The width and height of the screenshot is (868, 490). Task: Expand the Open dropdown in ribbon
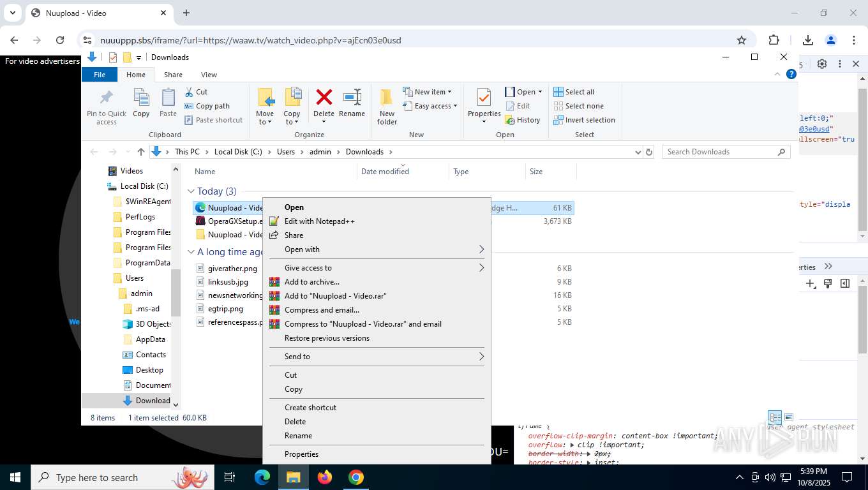(524, 92)
